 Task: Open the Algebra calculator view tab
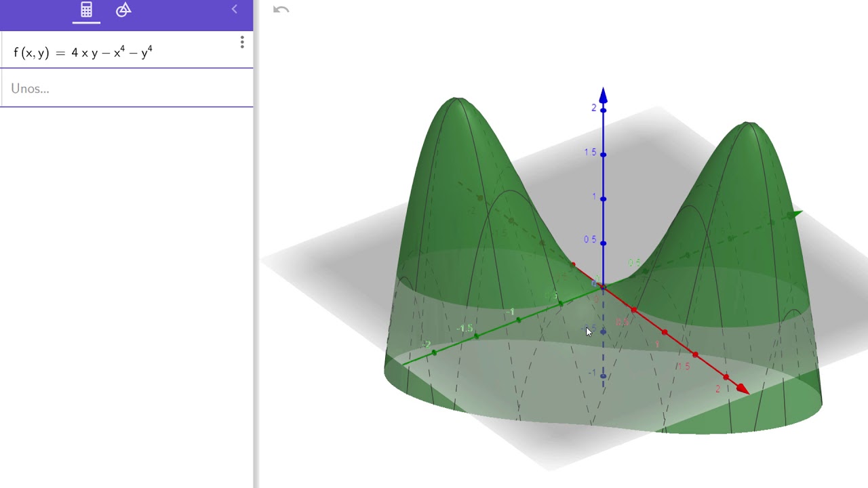coord(86,9)
